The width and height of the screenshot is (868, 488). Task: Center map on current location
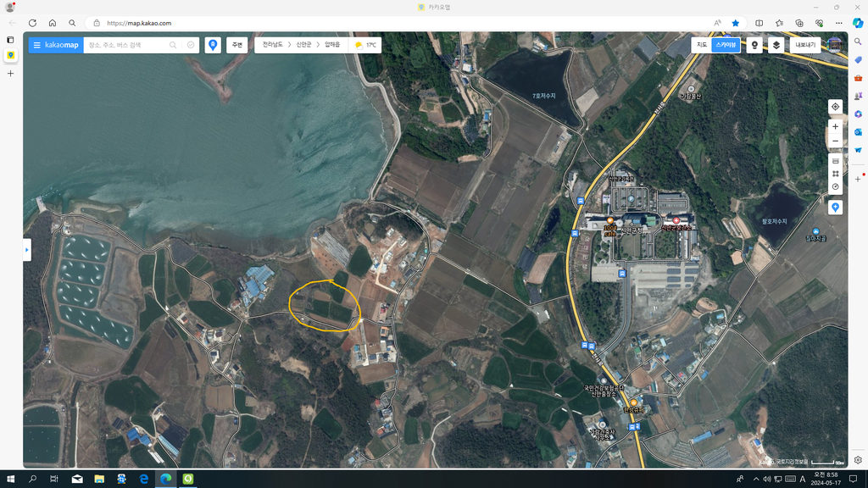(835, 107)
